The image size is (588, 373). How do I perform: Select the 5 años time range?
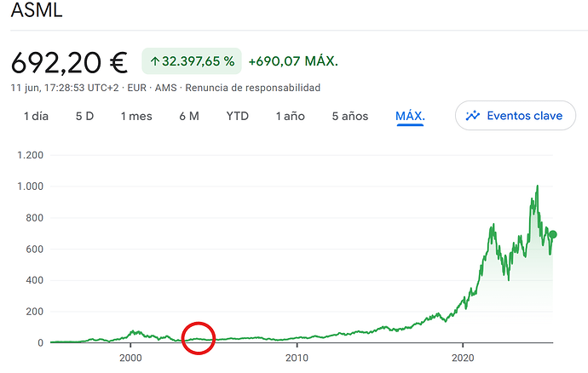point(350,116)
